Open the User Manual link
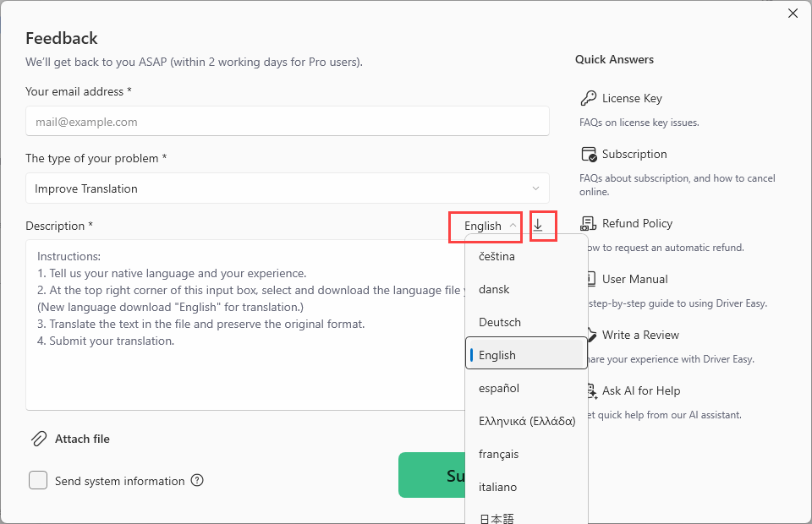The image size is (812, 524). [x=634, y=279]
